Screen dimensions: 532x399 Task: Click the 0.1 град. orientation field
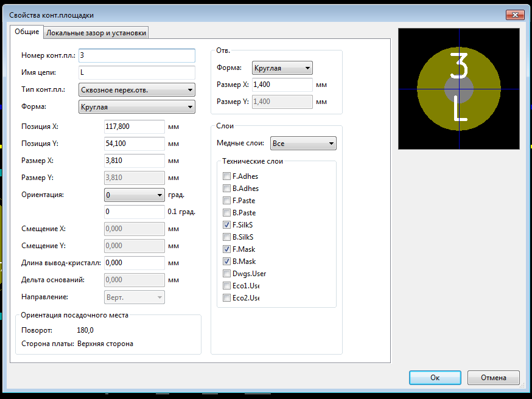coord(135,212)
